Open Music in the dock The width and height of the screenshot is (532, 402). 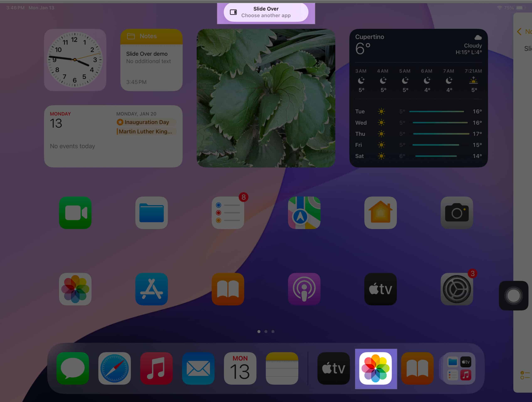156,368
